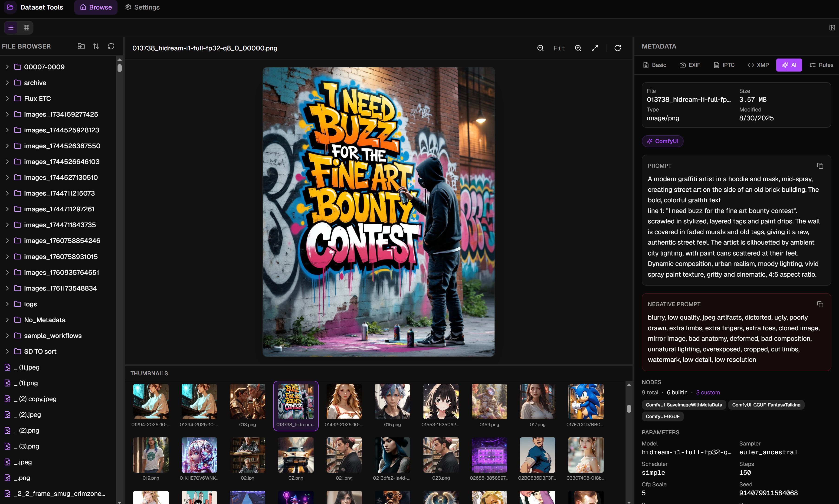Expand the archive folder
Viewport: 839px width, 504px height.
pos(7,83)
